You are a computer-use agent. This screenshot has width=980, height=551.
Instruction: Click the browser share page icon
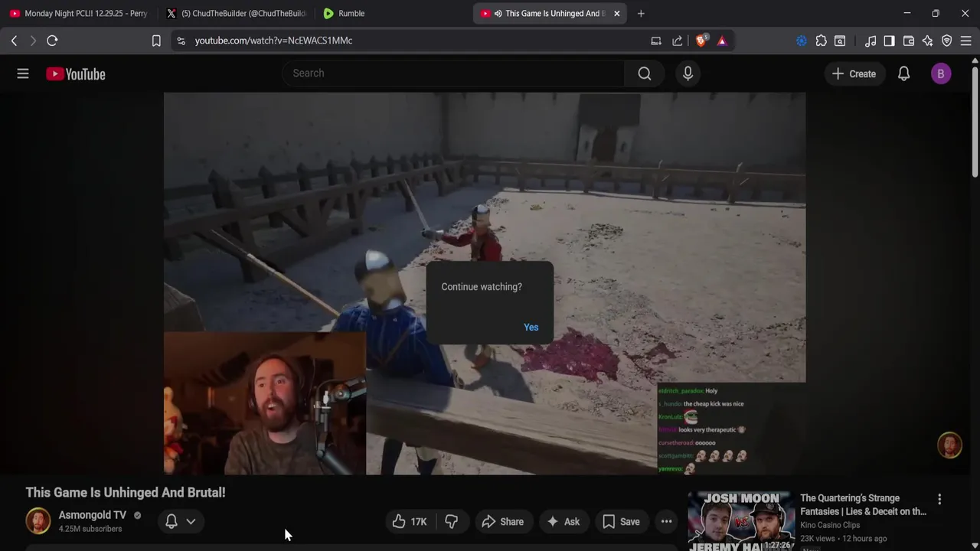[678, 41]
